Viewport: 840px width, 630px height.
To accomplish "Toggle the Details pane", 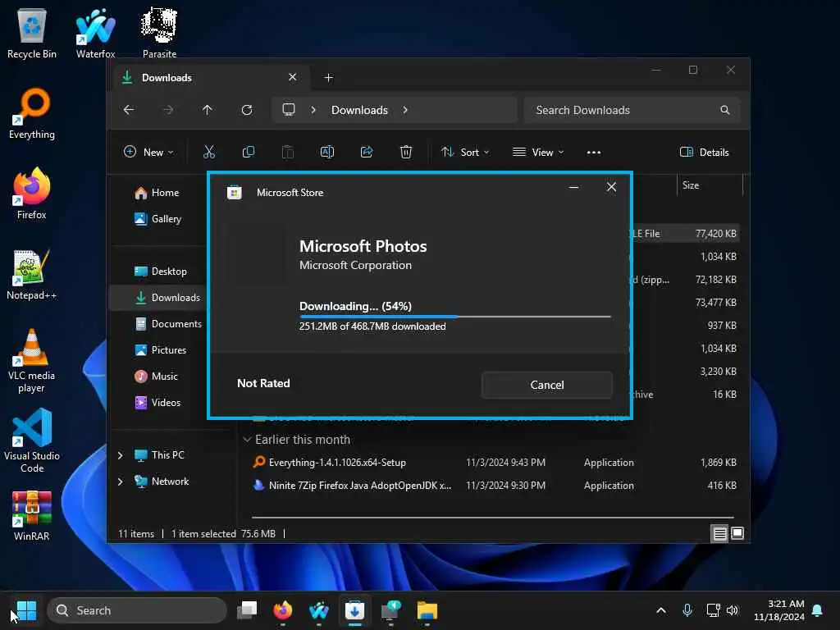I will coord(704,152).
